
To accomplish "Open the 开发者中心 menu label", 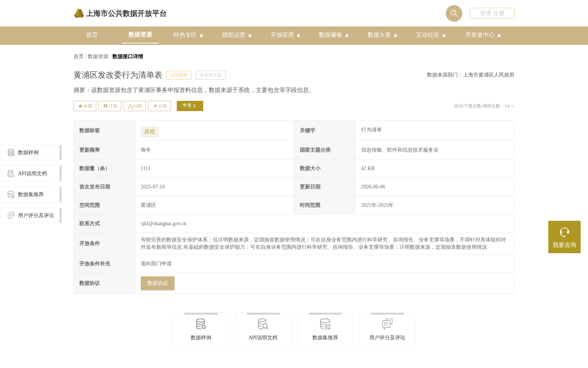I will 480,35.
